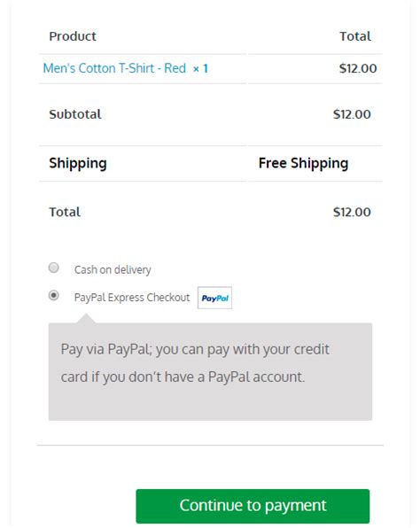This screenshot has height=528, width=420.
Task: Click the order Total label in bottom row
Action: click(x=65, y=212)
